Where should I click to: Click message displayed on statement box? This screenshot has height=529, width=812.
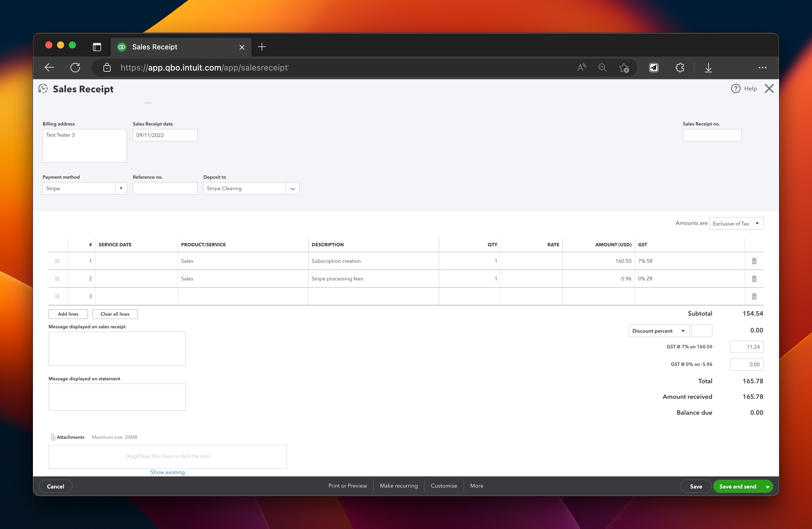117,397
